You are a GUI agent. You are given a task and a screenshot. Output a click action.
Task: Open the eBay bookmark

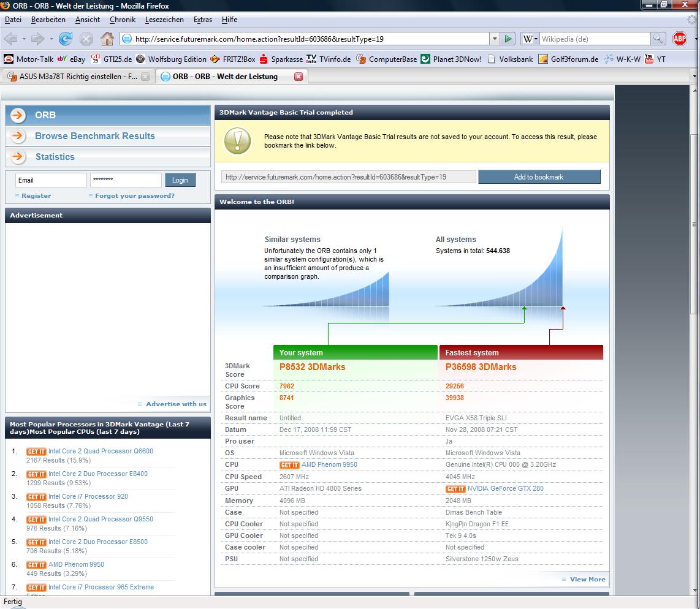tap(71, 59)
